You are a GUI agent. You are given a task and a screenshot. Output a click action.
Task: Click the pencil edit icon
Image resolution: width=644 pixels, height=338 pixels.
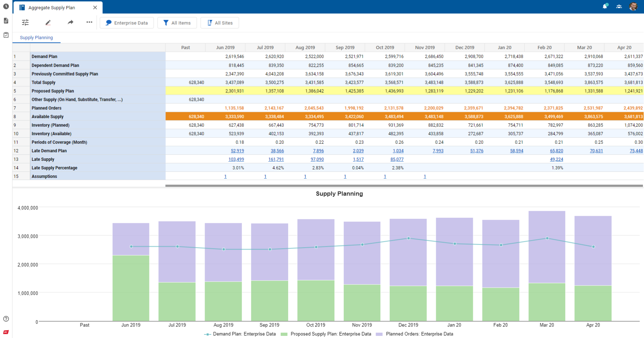48,22
